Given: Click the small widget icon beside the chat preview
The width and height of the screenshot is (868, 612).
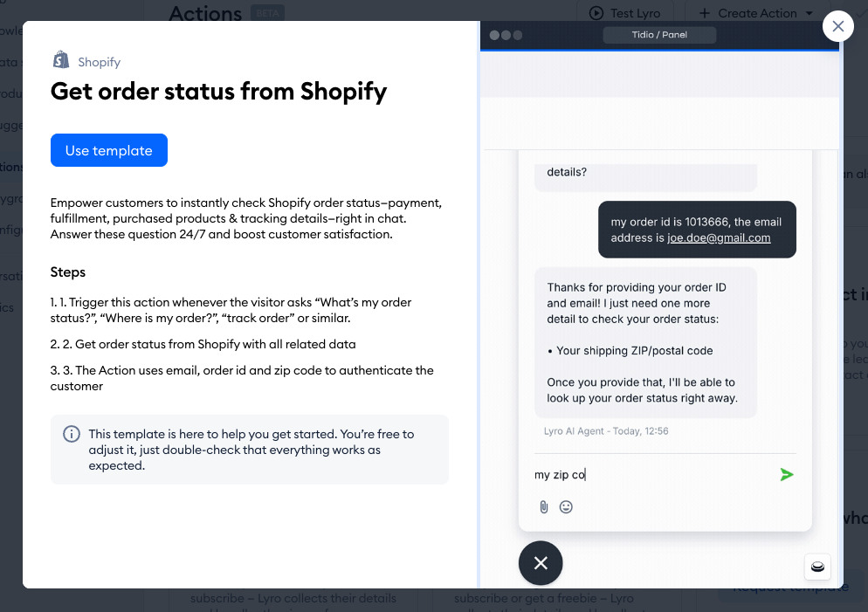Looking at the screenshot, I should 817,567.
